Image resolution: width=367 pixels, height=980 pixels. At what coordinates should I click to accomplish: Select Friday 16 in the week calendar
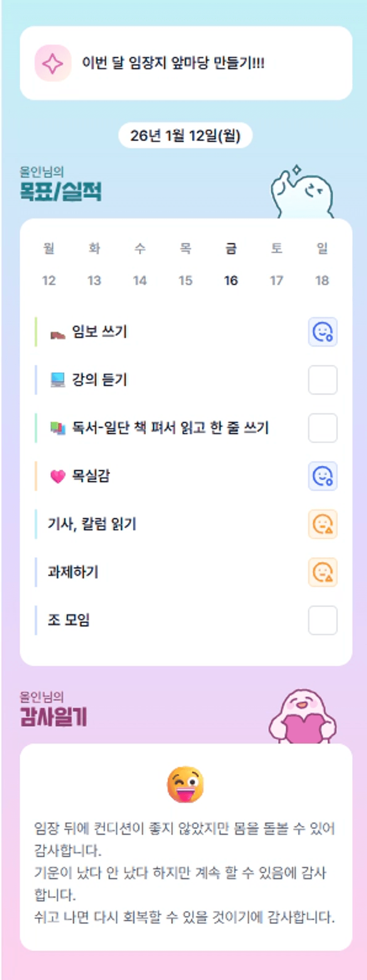pos(231,280)
